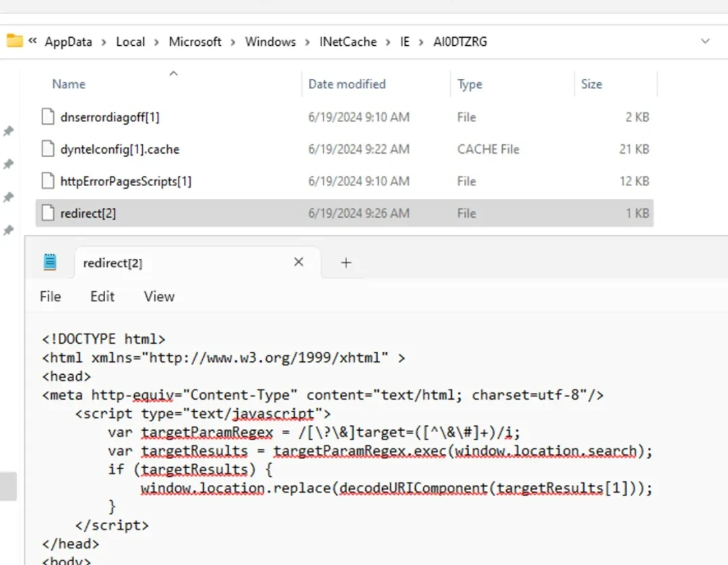Viewport: 728px width, 565px height.
Task: Sort by Size column header
Action: (592, 84)
